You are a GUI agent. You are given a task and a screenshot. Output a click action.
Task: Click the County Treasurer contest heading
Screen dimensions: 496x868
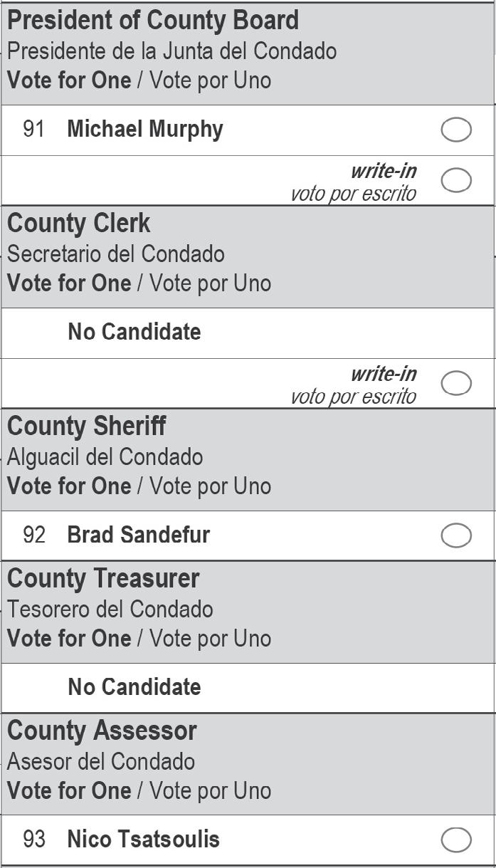pyautogui.click(x=103, y=579)
